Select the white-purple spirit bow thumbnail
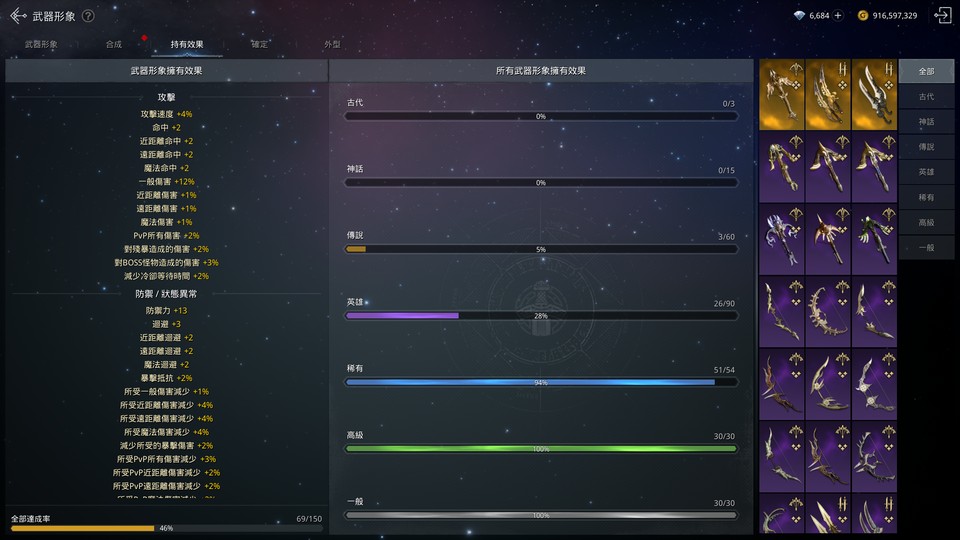 [x=782, y=239]
